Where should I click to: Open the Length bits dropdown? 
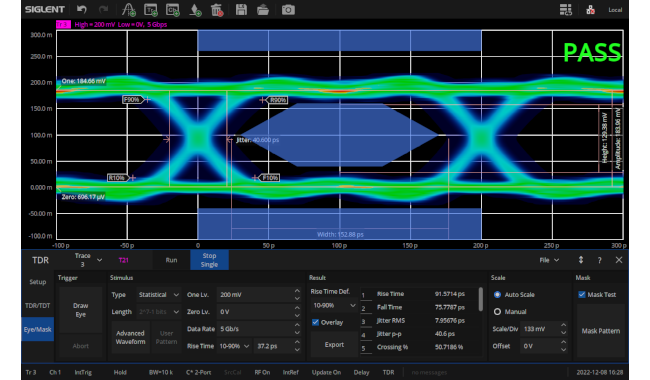pos(159,312)
